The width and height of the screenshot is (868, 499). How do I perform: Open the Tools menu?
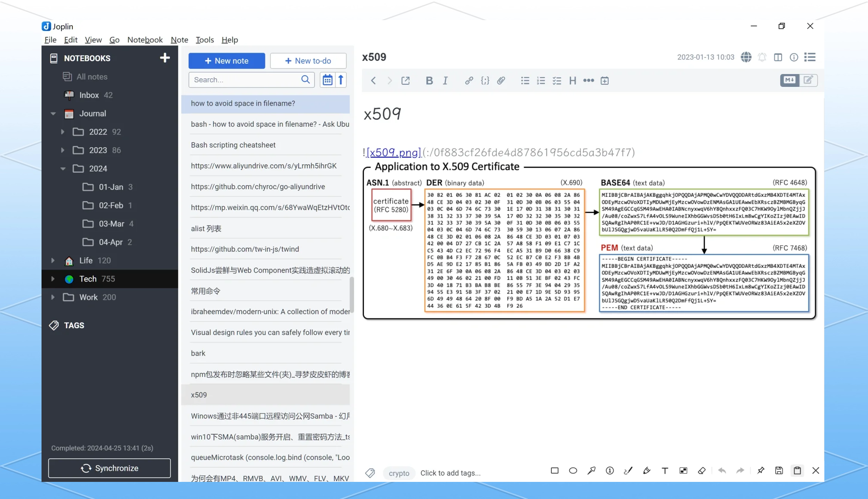click(205, 40)
